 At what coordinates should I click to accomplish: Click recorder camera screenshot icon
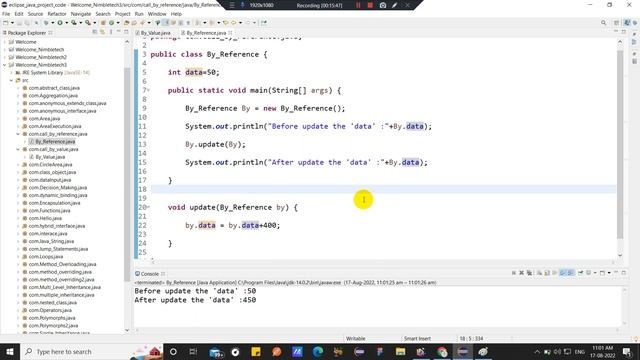coord(383,5)
